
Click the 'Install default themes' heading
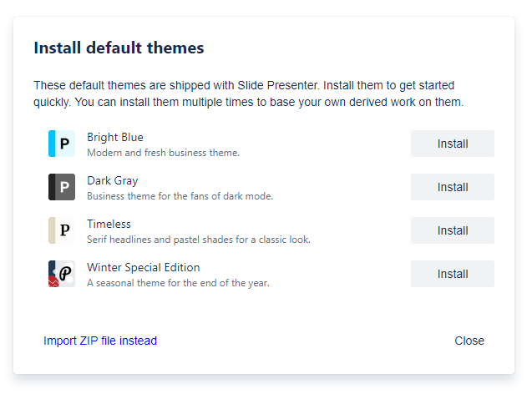[119, 48]
